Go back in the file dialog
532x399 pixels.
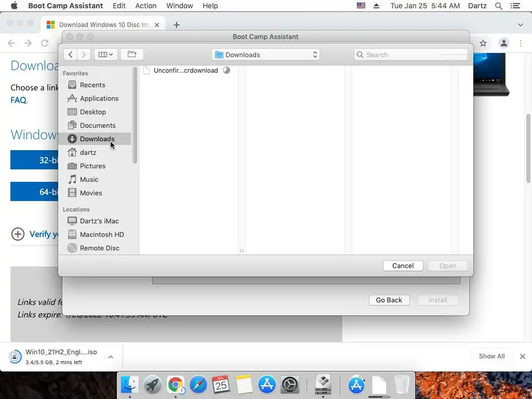click(70, 55)
